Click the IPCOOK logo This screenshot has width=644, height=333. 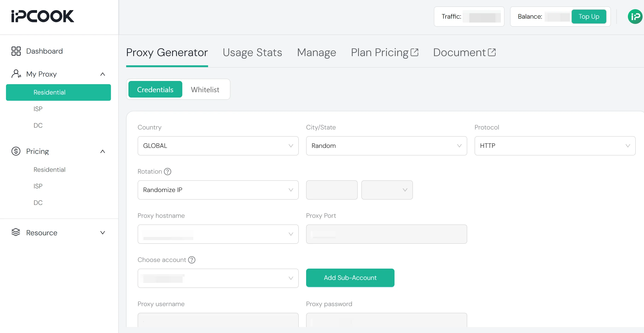(43, 16)
